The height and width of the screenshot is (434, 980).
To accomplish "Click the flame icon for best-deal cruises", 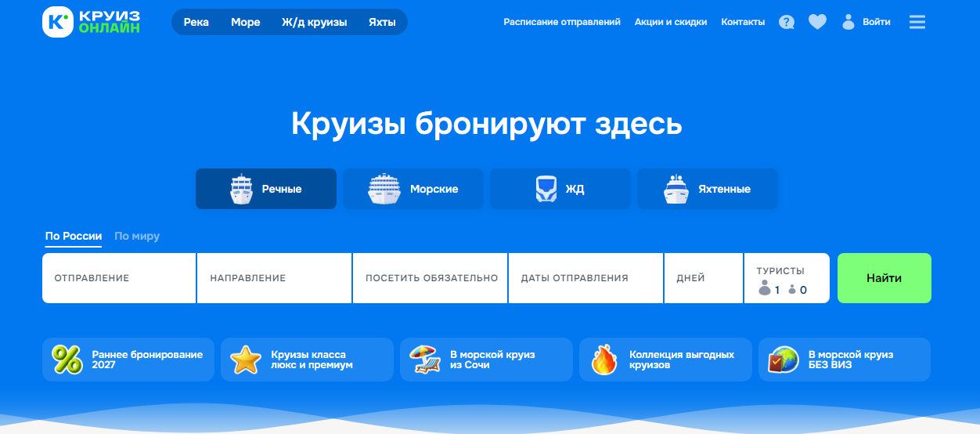I will point(604,360).
